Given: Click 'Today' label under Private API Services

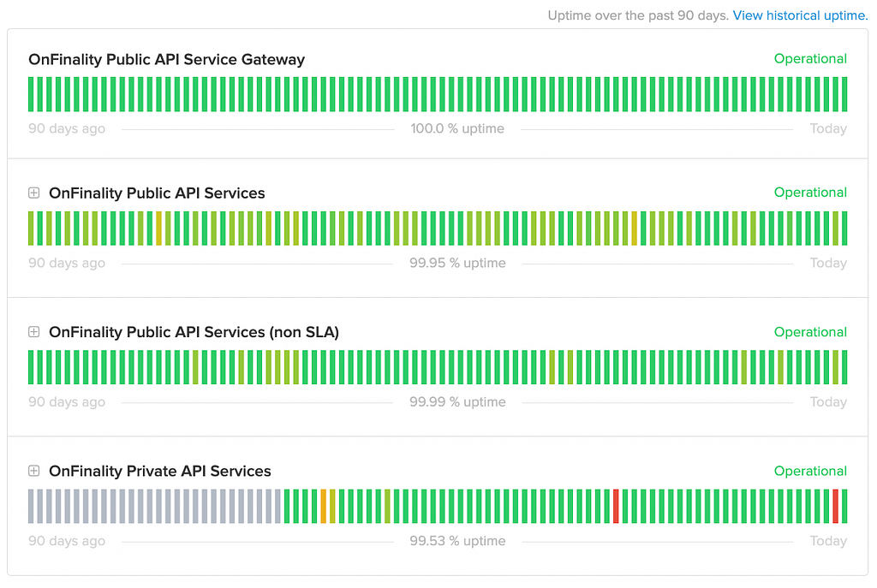Looking at the screenshot, I should click(828, 541).
